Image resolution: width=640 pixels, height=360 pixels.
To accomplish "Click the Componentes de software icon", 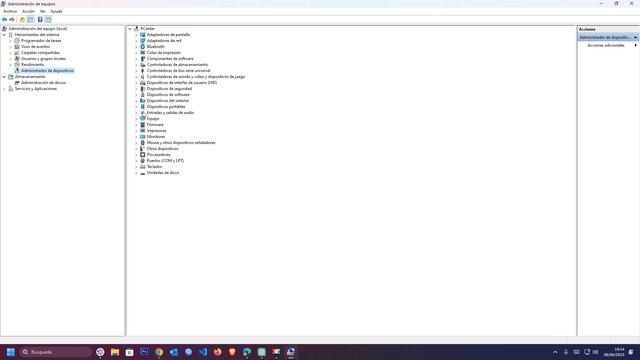I will [142, 59].
